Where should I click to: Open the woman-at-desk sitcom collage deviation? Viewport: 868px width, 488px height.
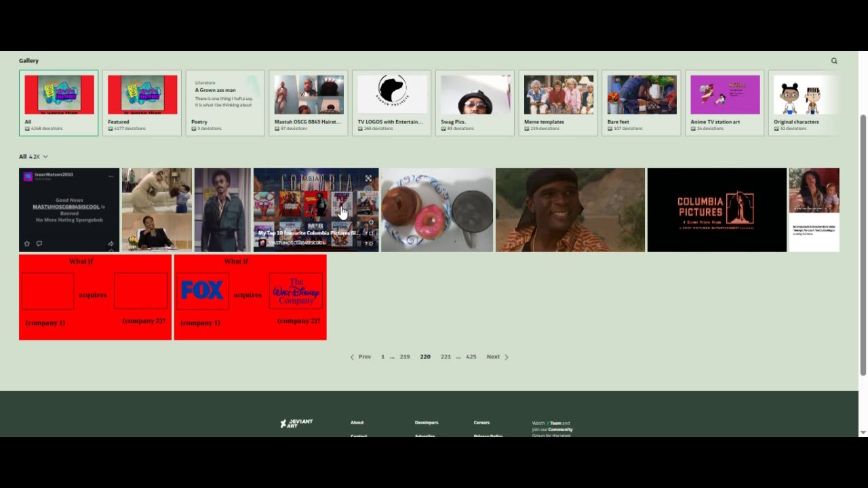157,210
